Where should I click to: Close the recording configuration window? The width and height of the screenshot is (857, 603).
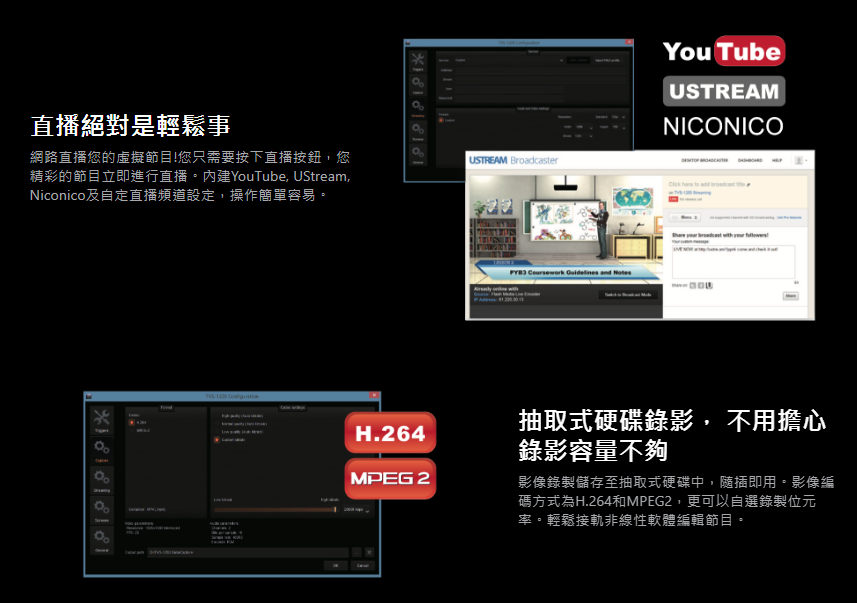pos(374,395)
